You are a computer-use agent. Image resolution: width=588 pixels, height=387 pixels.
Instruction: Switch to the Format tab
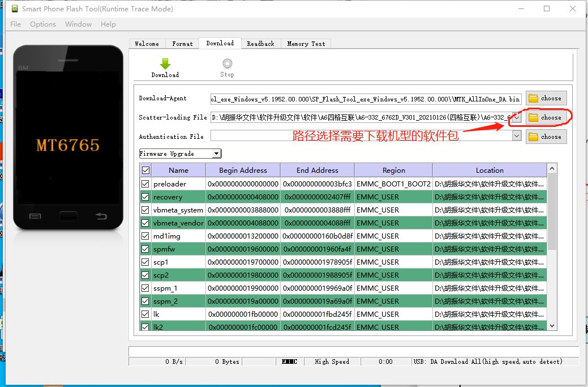click(x=182, y=44)
